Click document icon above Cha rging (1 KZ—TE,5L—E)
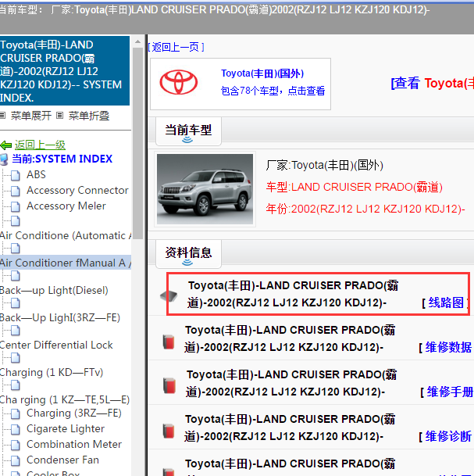The height and width of the screenshot is (476, 474). pyautogui.click(x=15, y=385)
